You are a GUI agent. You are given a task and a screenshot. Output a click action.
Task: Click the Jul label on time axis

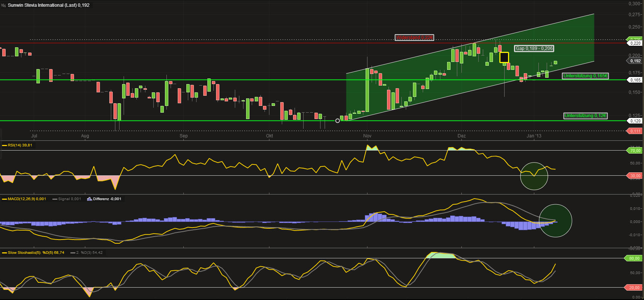pyautogui.click(x=34, y=136)
